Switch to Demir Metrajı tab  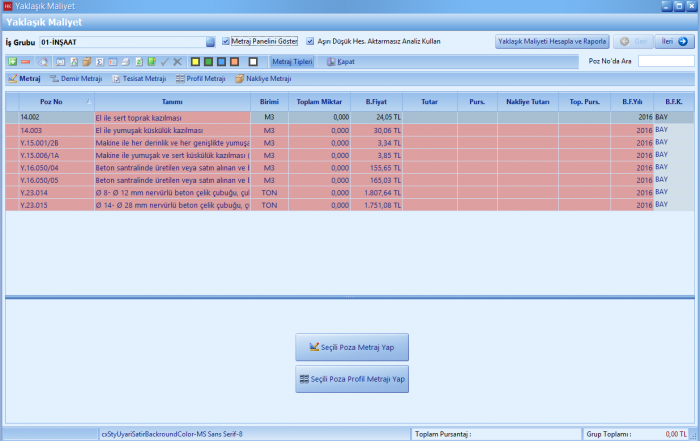(77, 78)
